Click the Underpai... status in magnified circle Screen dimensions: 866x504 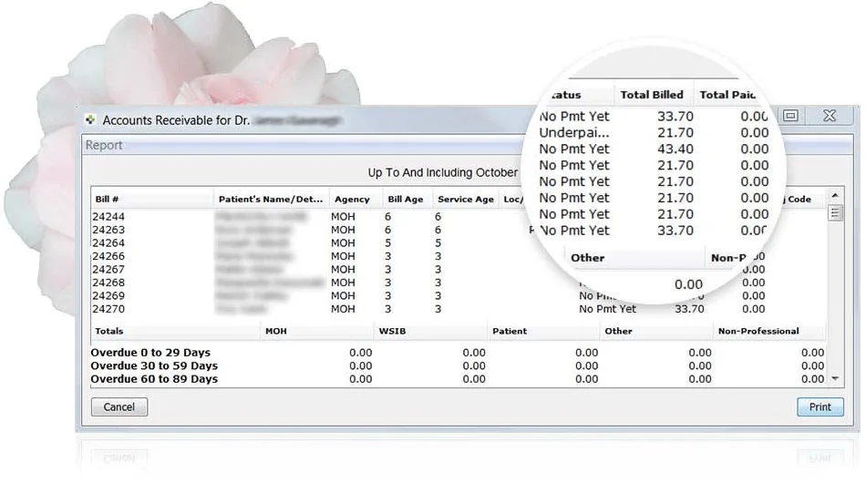coord(574,133)
